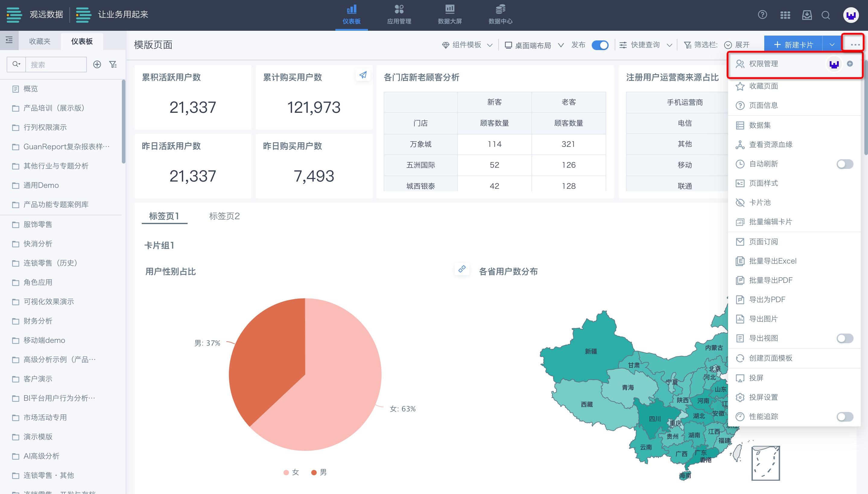Image resolution: width=868 pixels, height=494 pixels.
Task: Click the 批量导出Excel icon
Action: tap(740, 261)
